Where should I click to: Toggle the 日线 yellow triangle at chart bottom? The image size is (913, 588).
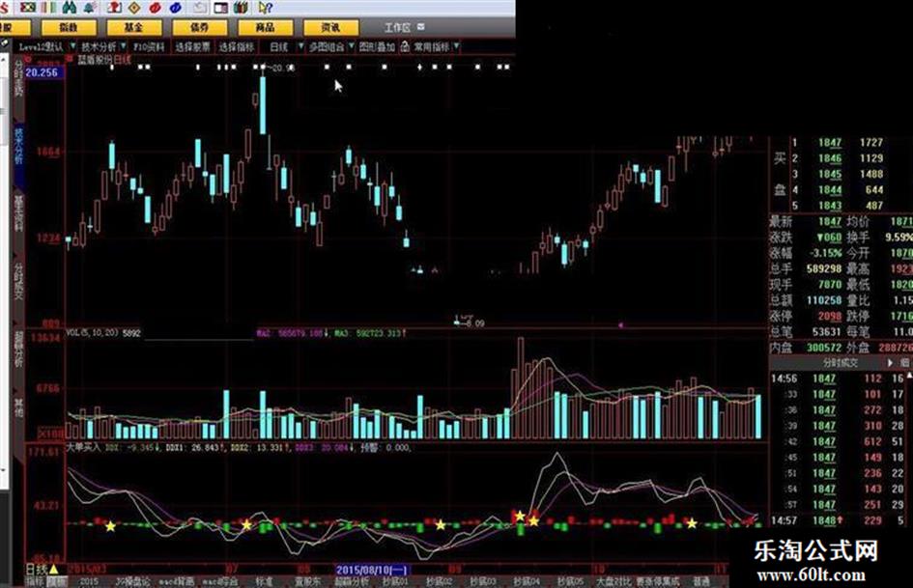tap(53, 570)
